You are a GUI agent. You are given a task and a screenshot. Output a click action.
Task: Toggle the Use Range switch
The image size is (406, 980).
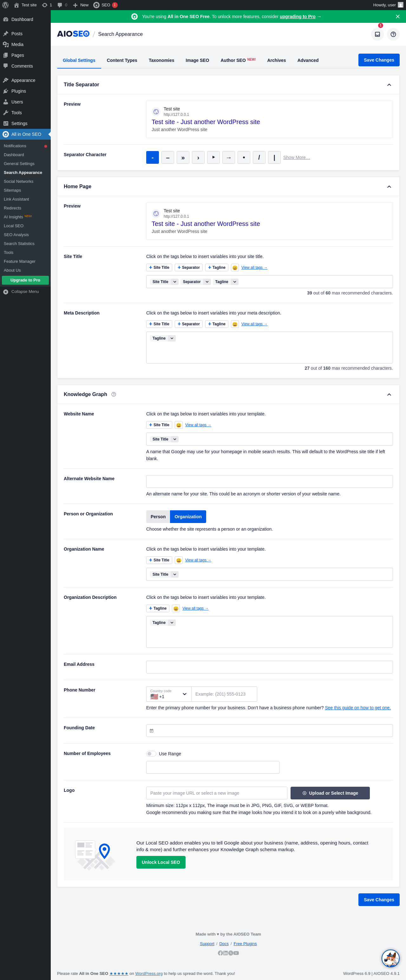[x=151, y=754]
